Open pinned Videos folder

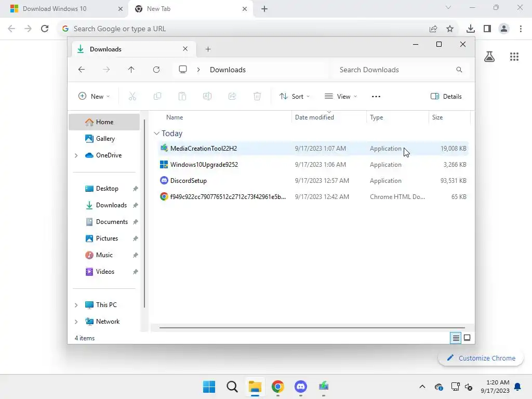pos(104,272)
